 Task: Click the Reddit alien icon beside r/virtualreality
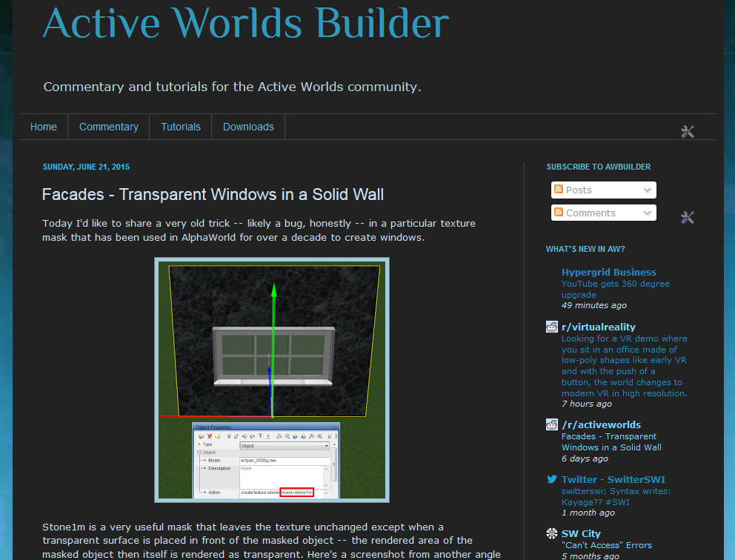(x=551, y=327)
